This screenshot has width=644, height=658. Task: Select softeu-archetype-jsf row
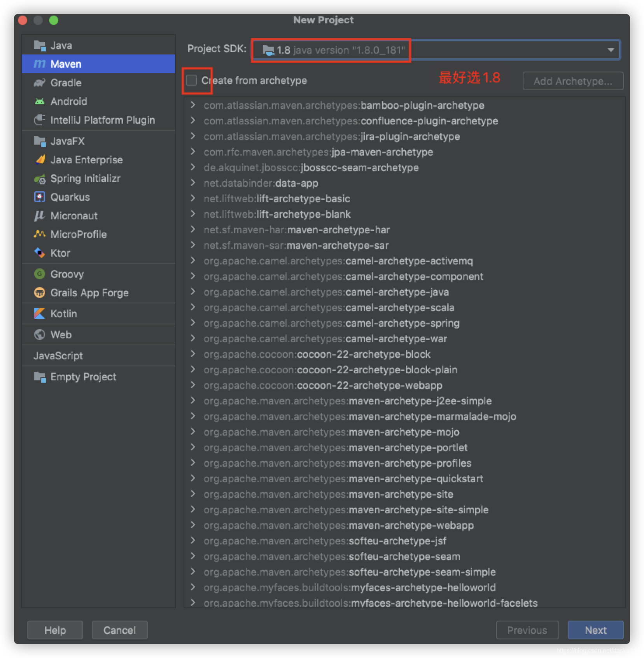coord(404,541)
